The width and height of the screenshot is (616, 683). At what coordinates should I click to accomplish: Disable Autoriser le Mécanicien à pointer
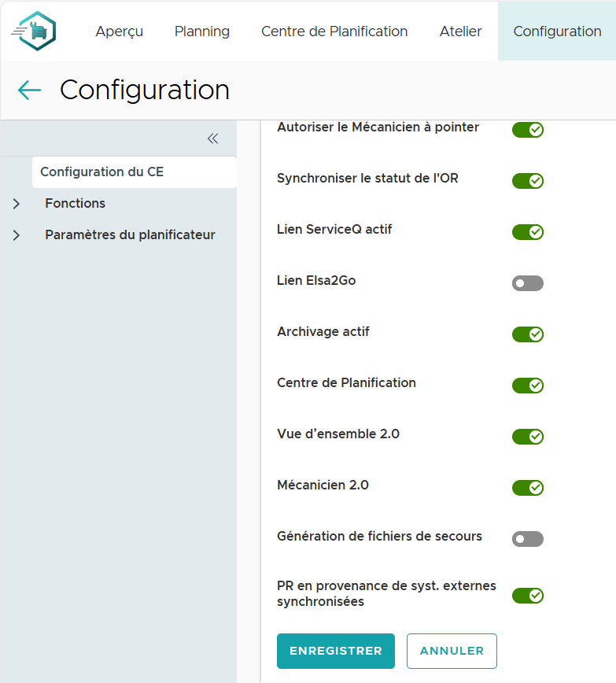click(x=527, y=130)
